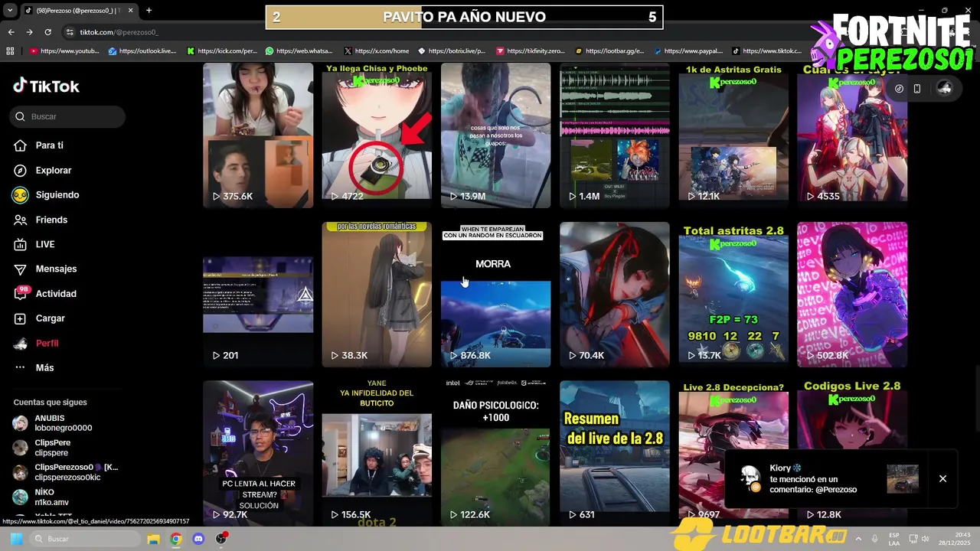The image size is (980, 551).
Task: Open the Kiory comment mention notification
Action: tap(813, 478)
